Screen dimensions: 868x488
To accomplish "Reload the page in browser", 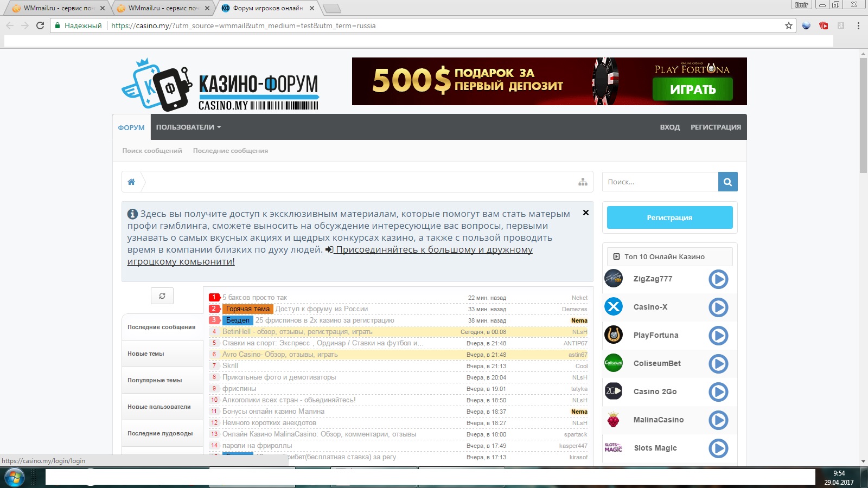I will tap(40, 25).
